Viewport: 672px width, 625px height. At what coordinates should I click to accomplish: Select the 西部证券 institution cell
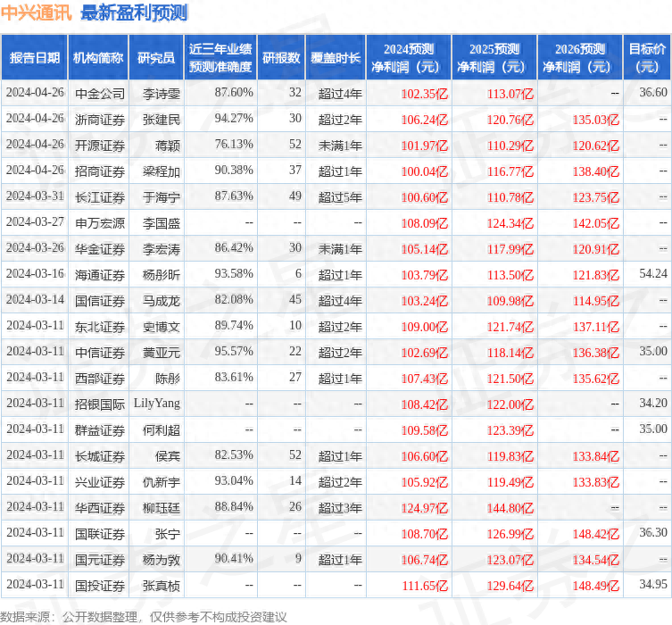pos(100,379)
